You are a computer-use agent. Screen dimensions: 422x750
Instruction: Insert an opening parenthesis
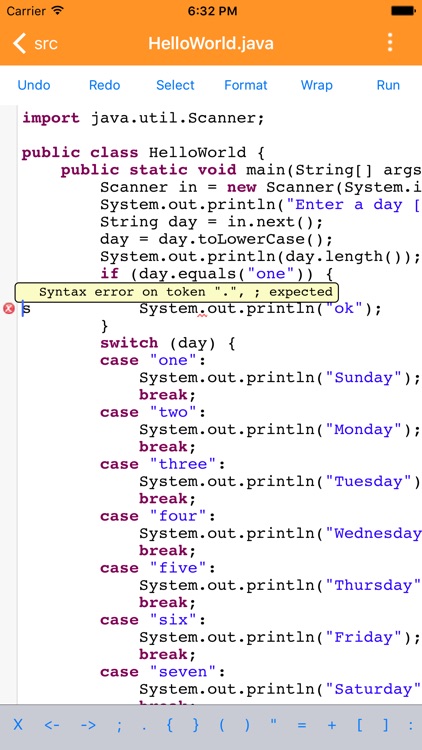point(222,725)
